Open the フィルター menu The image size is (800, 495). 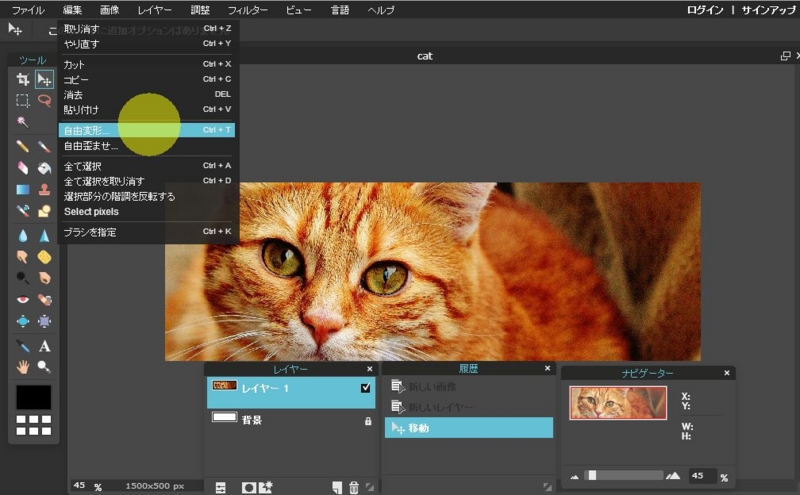coord(247,10)
